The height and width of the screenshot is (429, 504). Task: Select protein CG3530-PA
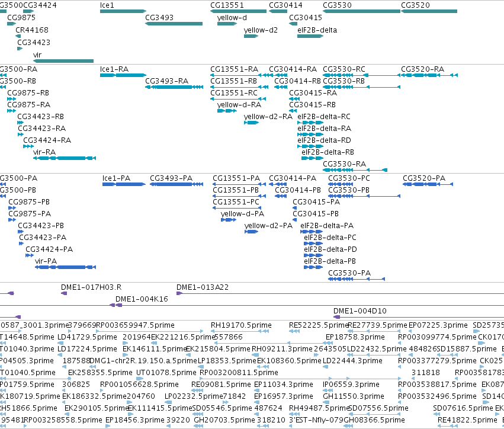click(349, 273)
